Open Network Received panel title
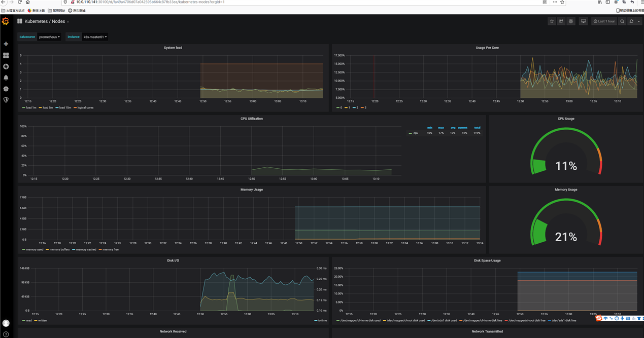This screenshot has height=338, width=644. pos(173,331)
